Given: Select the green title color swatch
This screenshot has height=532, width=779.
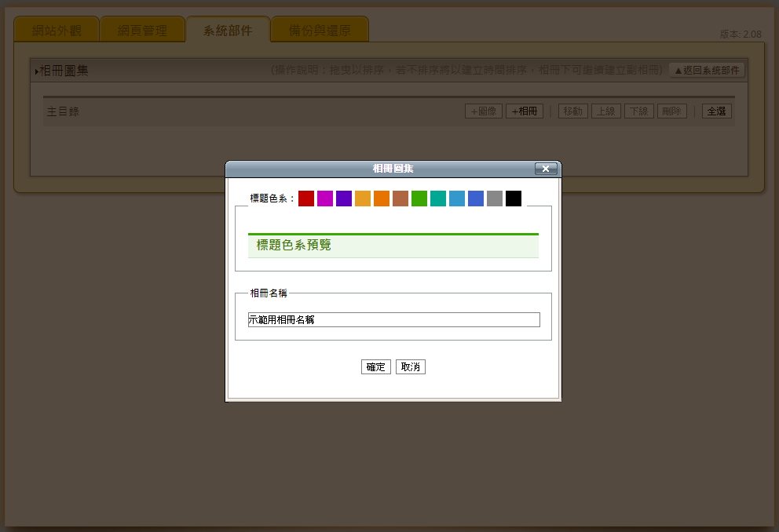Looking at the screenshot, I should (x=419, y=199).
